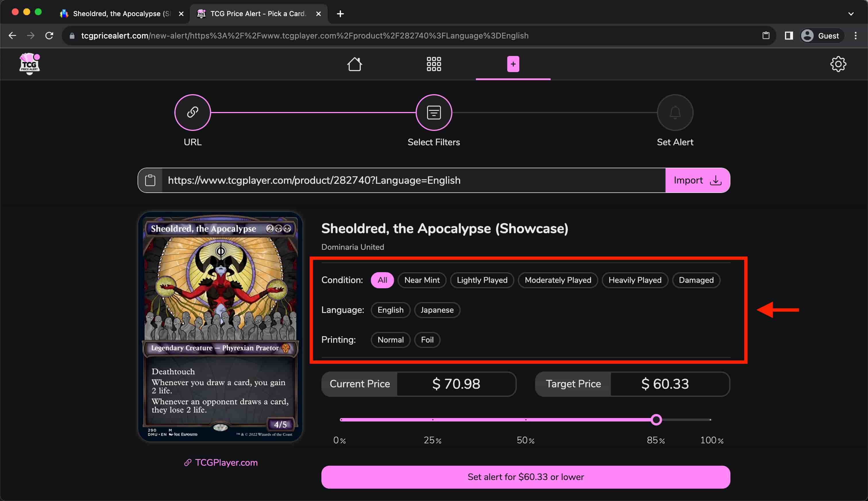Click the Set Alert step label
Screen dimensions: 868x501
click(x=675, y=142)
